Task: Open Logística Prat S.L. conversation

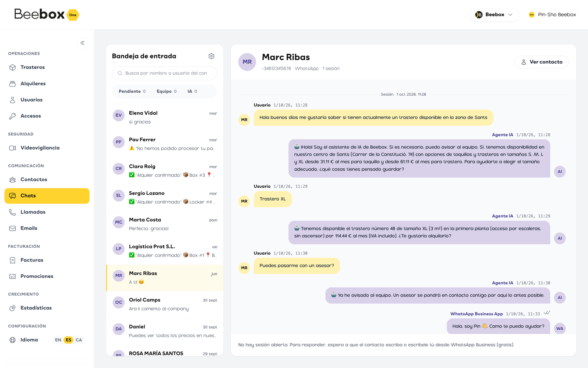Action: pos(165,251)
